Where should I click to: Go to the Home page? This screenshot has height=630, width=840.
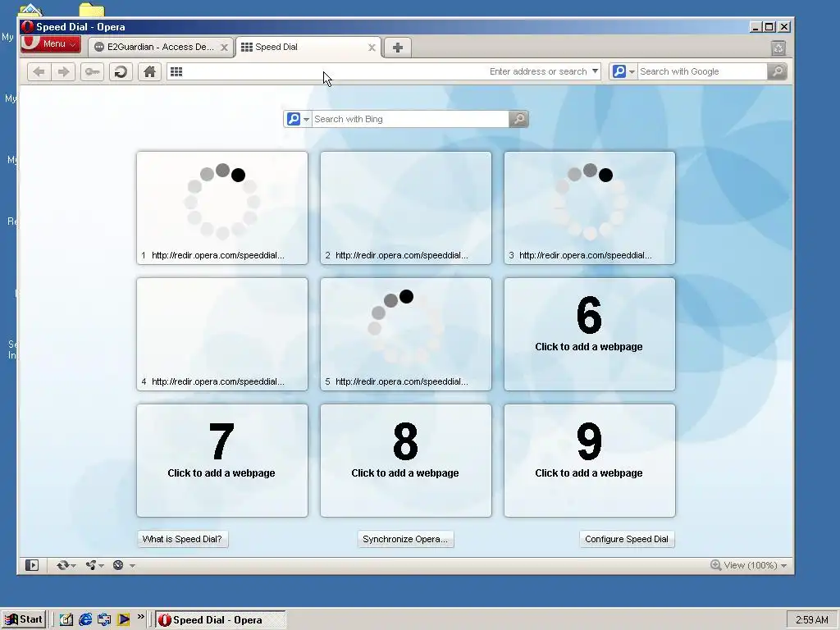(x=150, y=72)
